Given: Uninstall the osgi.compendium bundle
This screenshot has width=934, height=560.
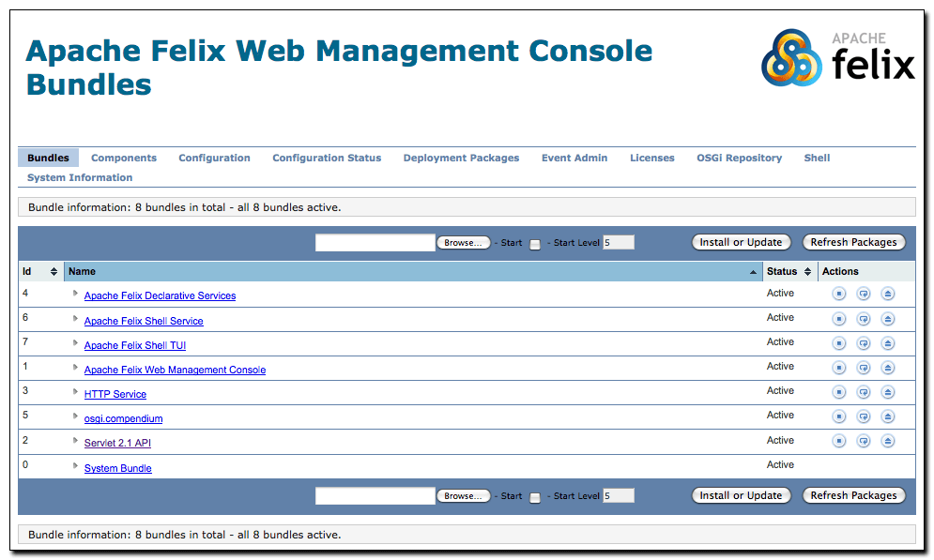Looking at the screenshot, I should click(888, 416).
